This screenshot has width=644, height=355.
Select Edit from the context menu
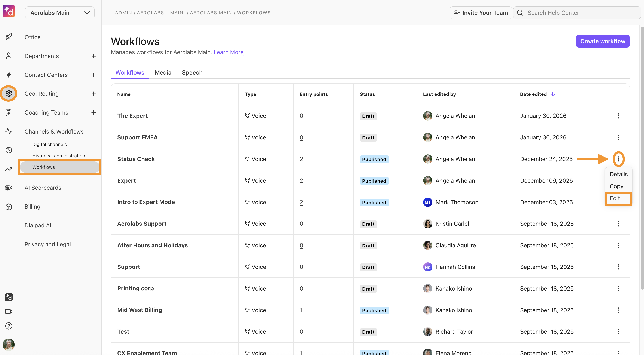click(618, 198)
